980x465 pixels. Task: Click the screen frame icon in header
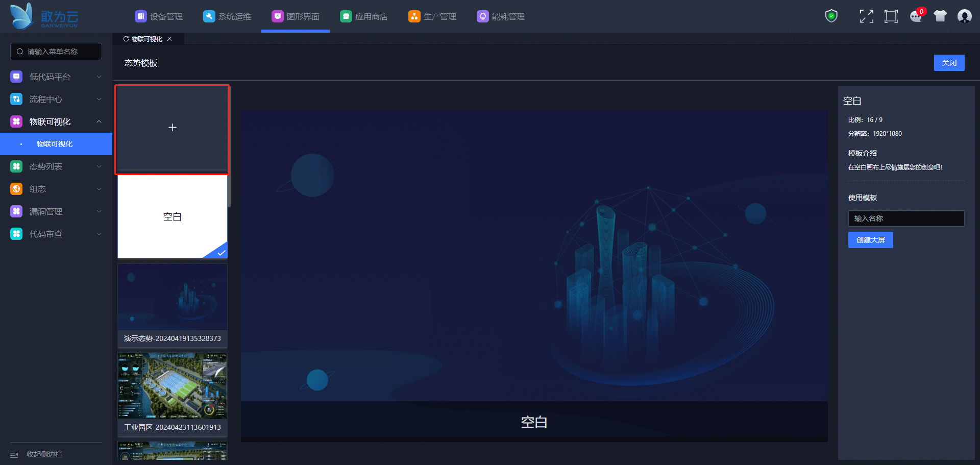pos(891,16)
